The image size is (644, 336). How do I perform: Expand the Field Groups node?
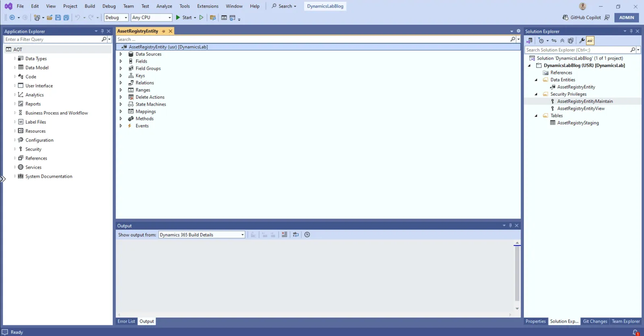[x=121, y=68]
